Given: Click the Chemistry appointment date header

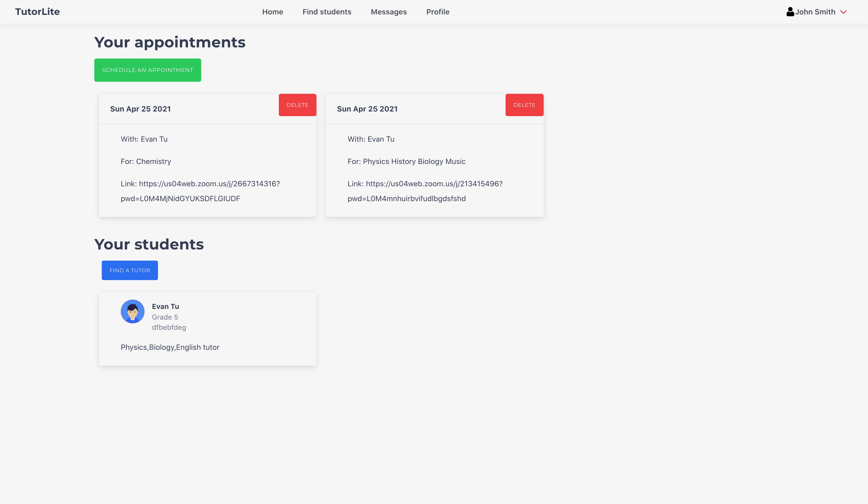Looking at the screenshot, I should 140,109.
